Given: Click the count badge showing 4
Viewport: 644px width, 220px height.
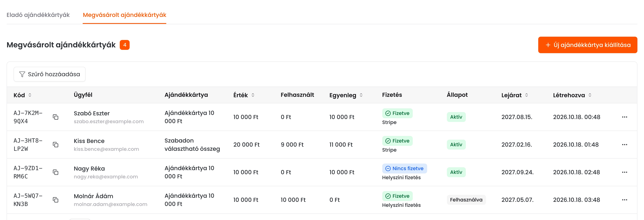Looking at the screenshot, I should 124,45.
